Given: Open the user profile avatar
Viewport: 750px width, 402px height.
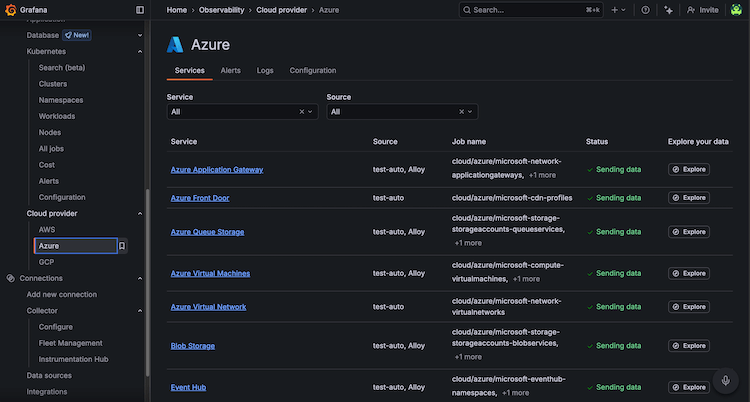Looking at the screenshot, I should tap(736, 10).
